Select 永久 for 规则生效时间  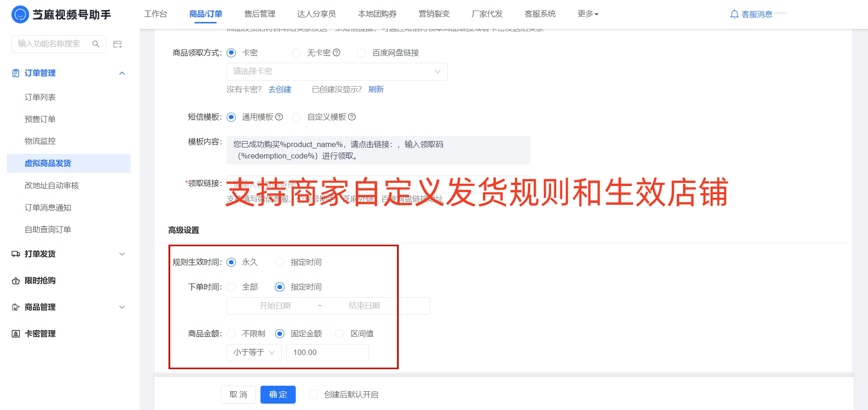(231, 262)
